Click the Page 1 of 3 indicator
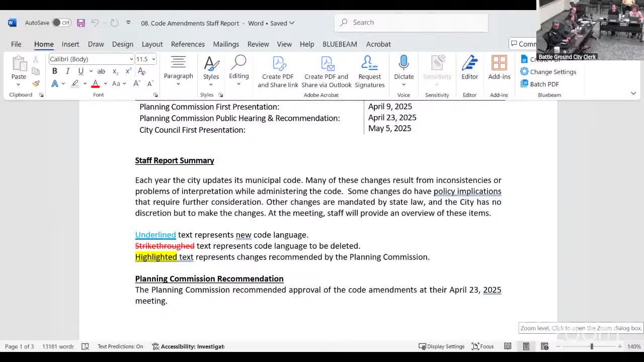 [x=20, y=346]
